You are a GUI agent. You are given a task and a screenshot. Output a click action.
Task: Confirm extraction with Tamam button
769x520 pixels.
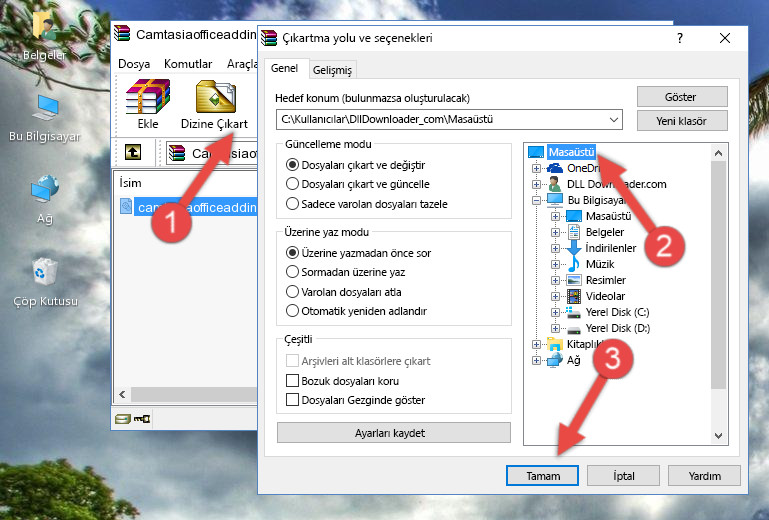542,476
